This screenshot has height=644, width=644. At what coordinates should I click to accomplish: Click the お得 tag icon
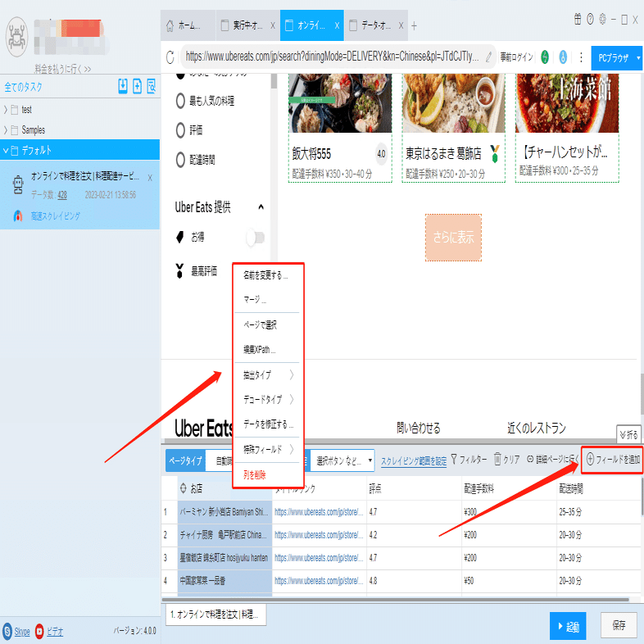coord(179,237)
